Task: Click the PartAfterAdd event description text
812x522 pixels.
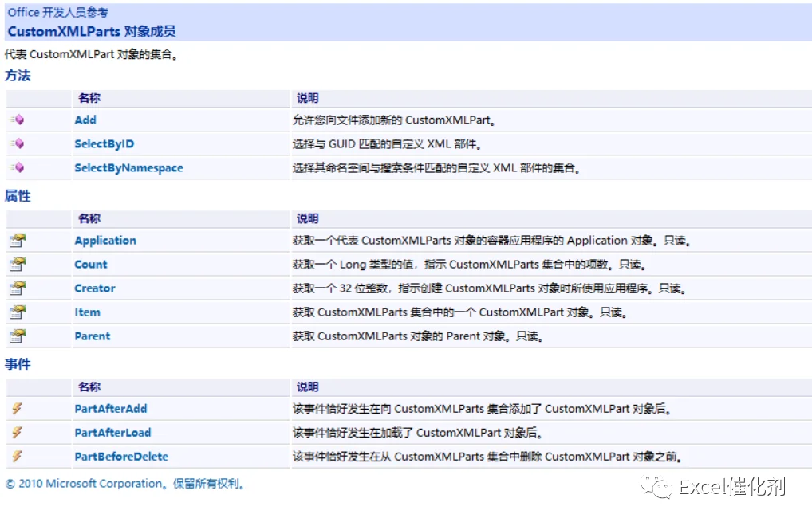Action: [x=482, y=409]
